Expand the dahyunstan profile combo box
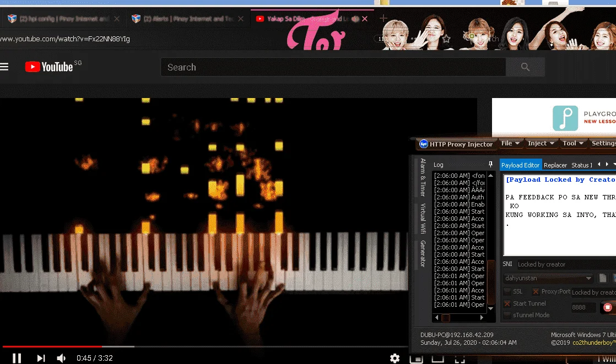 pos(548,278)
